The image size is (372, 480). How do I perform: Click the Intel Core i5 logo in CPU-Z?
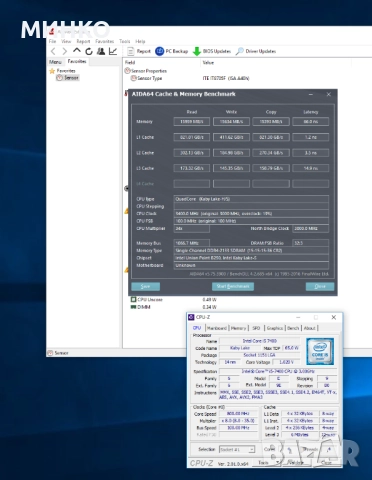click(x=320, y=352)
